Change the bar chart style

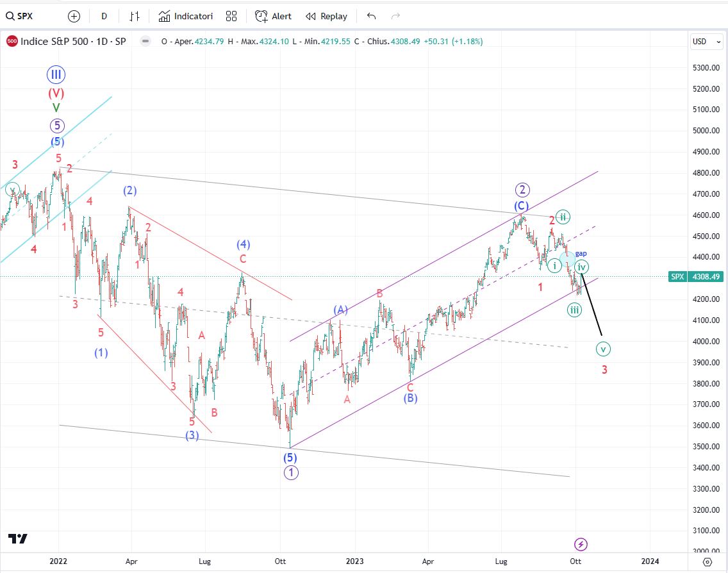[x=134, y=16]
